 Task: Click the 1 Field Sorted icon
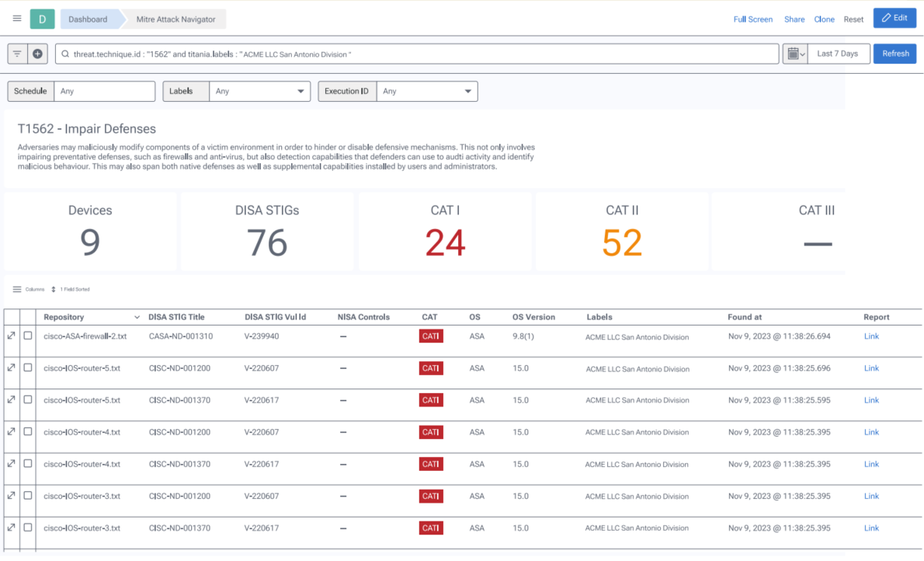[x=54, y=289]
